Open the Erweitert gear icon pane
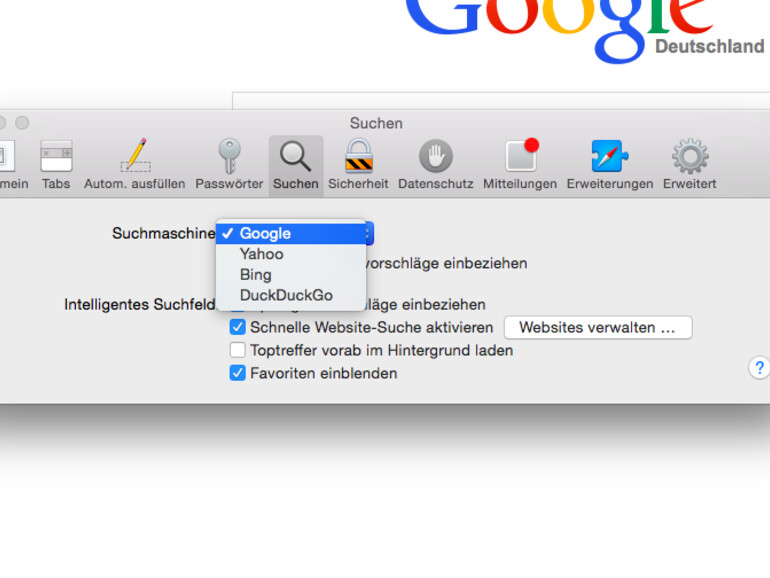This screenshot has width=770, height=578. click(x=689, y=165)
